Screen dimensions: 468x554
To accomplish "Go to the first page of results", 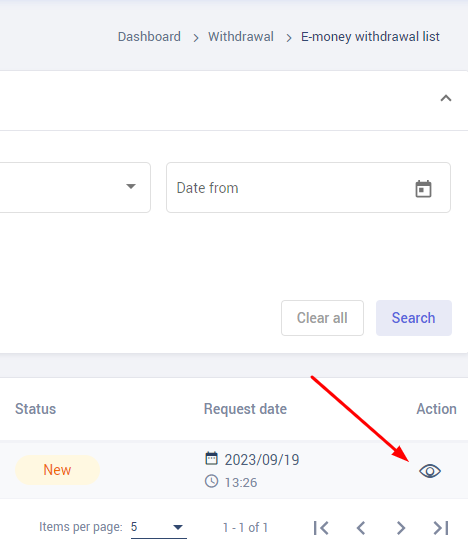I will click(321, 528).
